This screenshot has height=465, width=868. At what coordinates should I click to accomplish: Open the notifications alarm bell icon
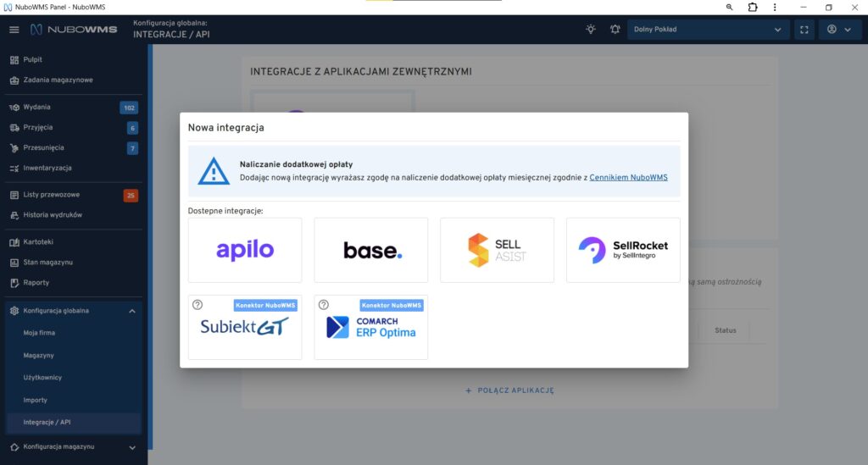[615, 30]
